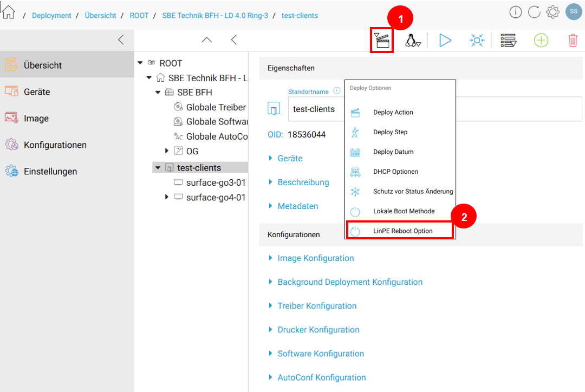The height and width of the screenshot is (392, 585).
Task: Choose Deploy Action from the menu
Action: coord(400,112)
